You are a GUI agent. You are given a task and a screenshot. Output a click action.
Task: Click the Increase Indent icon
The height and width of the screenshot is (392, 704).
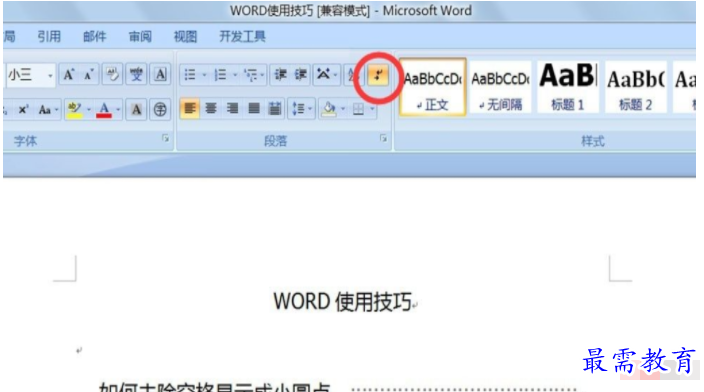tap(301, 75)
